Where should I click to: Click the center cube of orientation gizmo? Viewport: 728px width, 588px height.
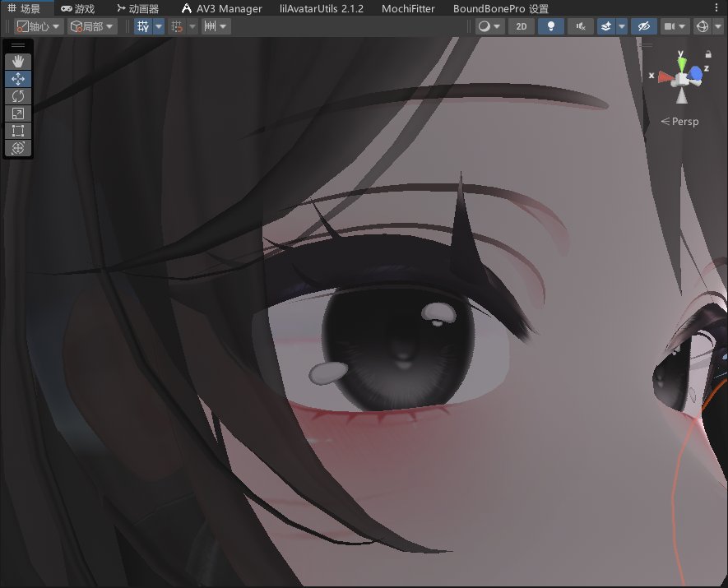click(x=682, y=80)
